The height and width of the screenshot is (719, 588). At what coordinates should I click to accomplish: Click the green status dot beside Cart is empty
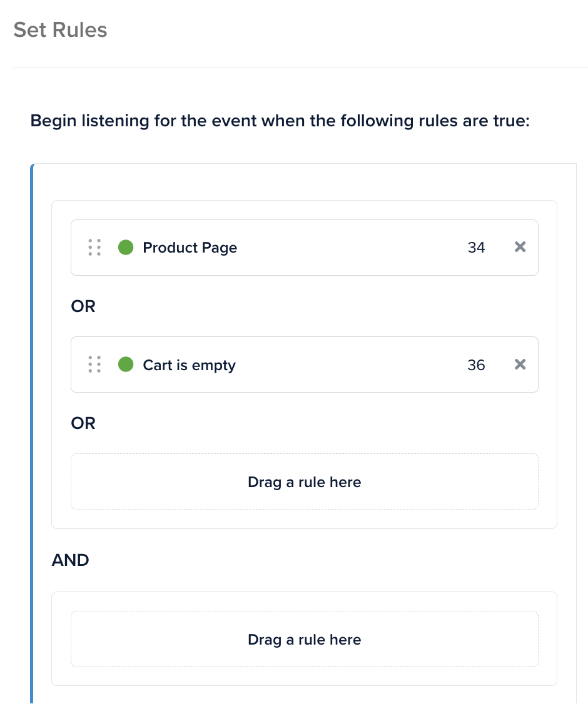coord(126,365)
